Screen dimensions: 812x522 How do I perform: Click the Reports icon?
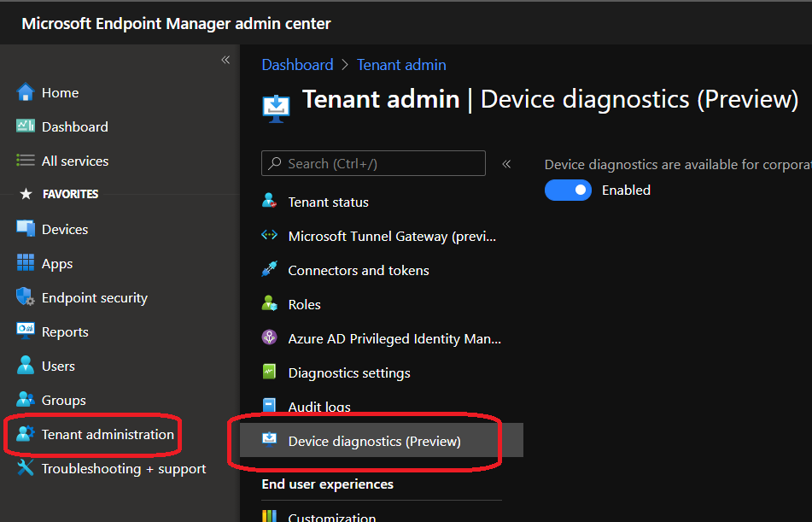tap(26, 331)
